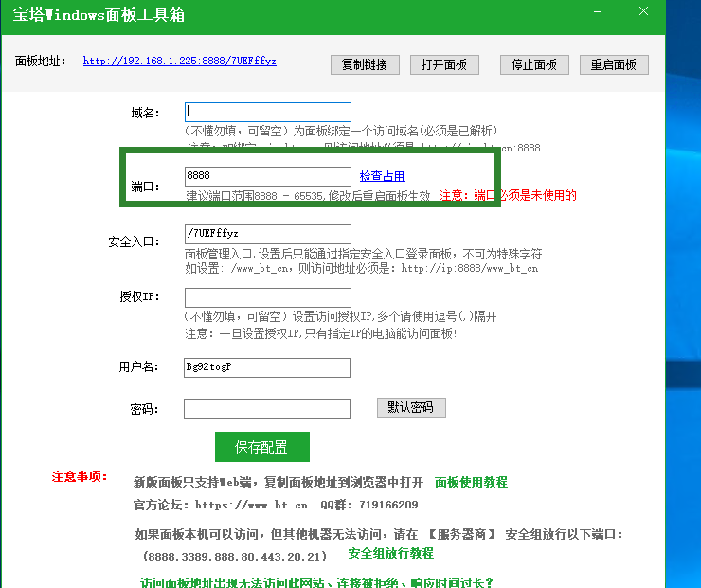Click the red port-must-be-unused warning
Screen dimensions: 701x588
(508, 195)
